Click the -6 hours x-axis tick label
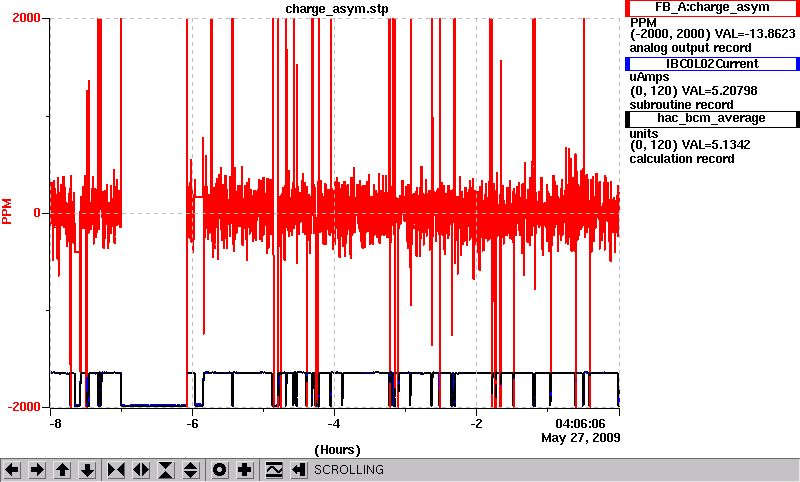 pyautogui.click(x=192, y=424)
